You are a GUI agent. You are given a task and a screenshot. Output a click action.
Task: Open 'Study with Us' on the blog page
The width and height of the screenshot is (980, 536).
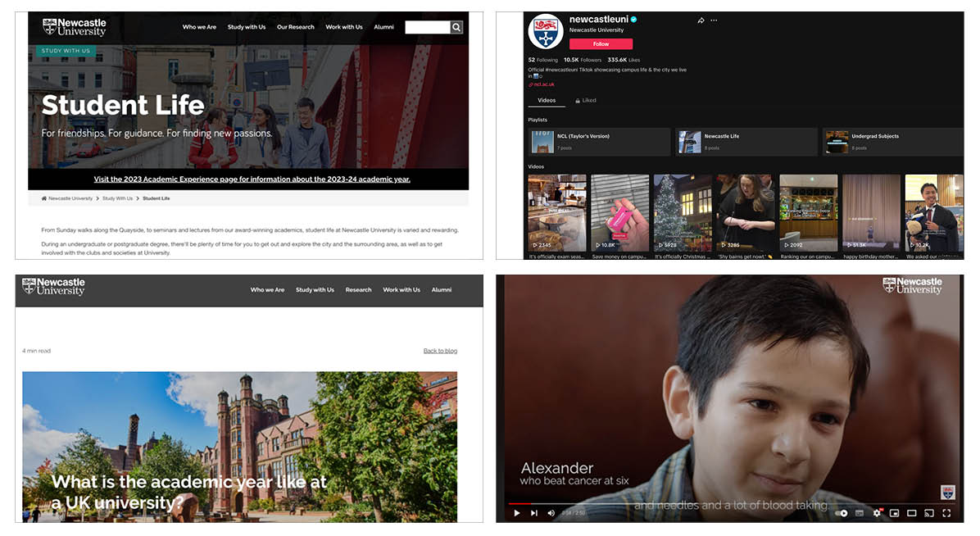tap(315, 289)
